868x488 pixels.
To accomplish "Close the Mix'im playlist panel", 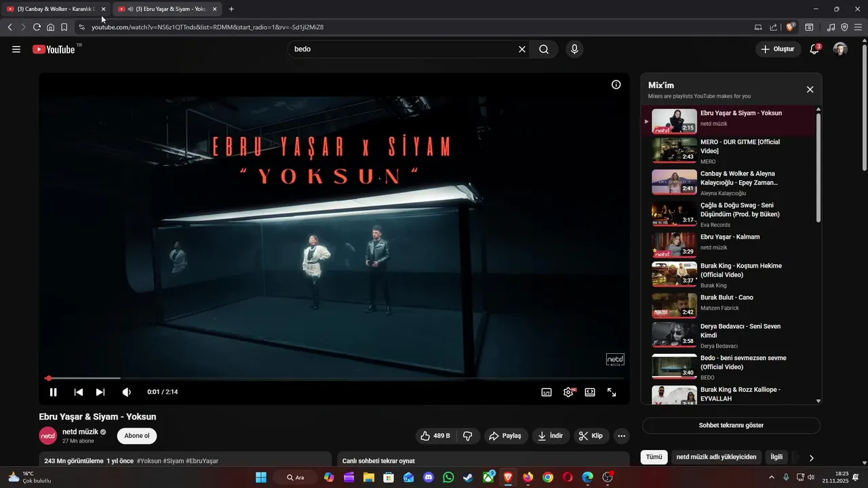I will click(810, 89).
